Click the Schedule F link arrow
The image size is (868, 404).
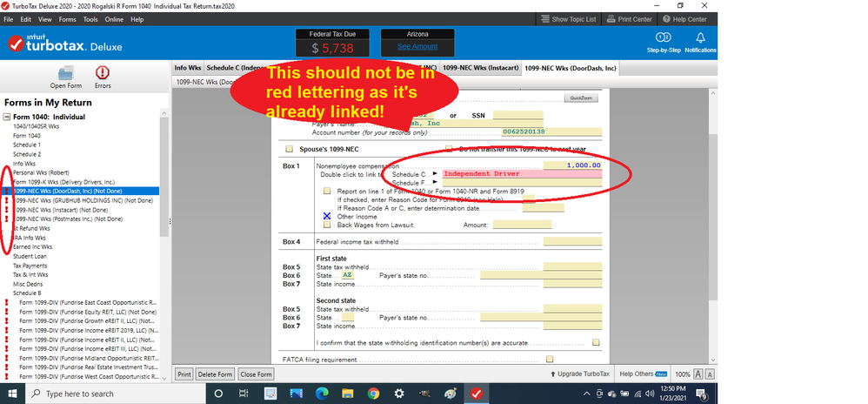pos(434,183)
